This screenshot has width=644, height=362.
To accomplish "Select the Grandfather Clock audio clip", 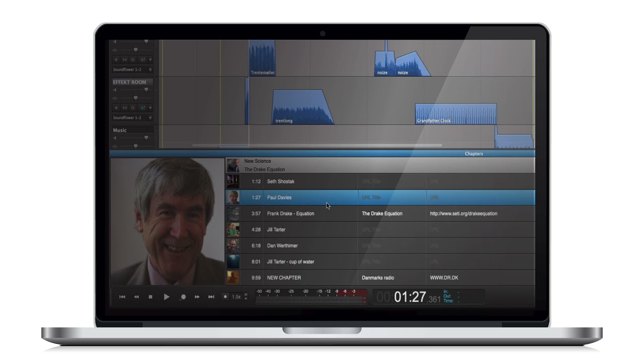I will tap(456, 114).
